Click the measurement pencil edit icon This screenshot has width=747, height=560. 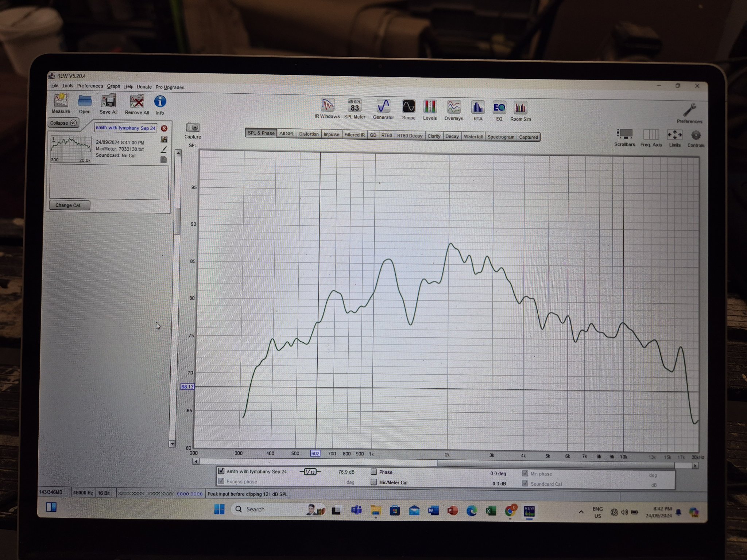[x=164, y=149]
